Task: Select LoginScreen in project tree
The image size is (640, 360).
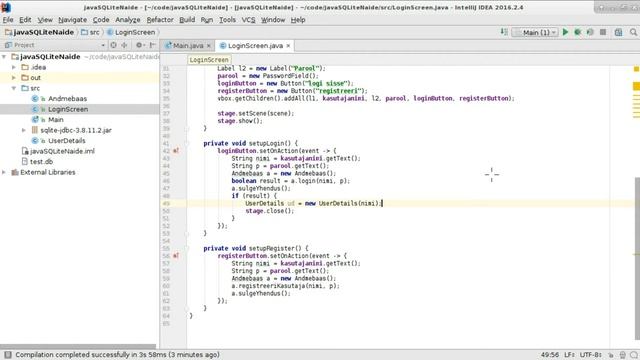Action: pos(68,109)
